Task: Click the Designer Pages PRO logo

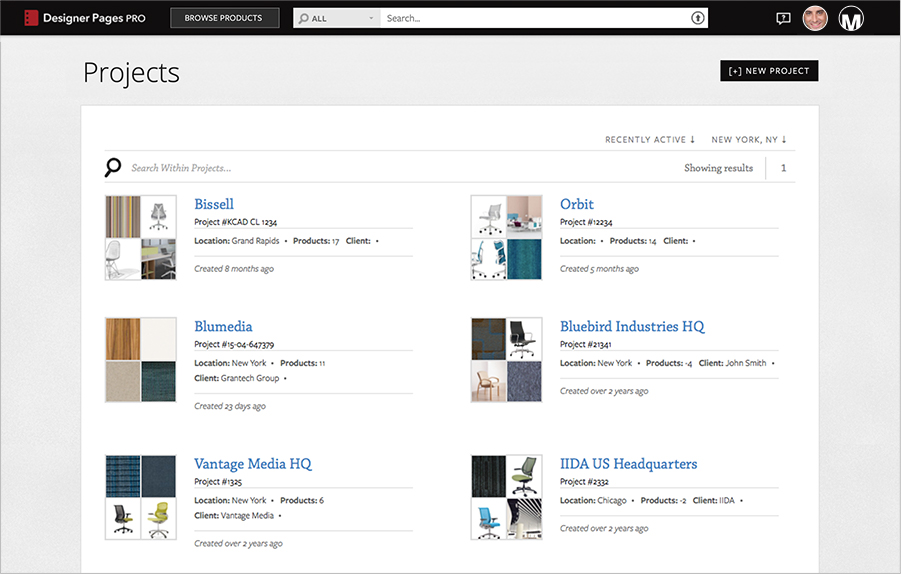Action: pyautogui.click(x=84, y=18)
